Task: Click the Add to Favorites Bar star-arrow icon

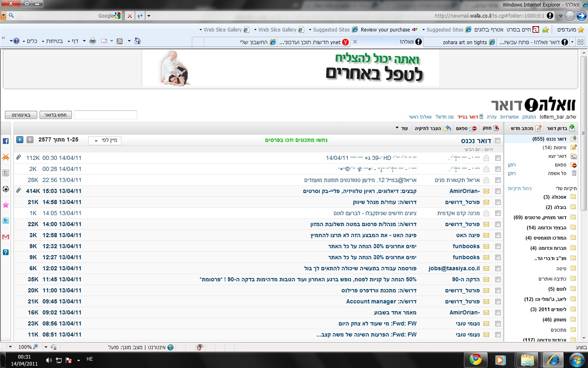Action: coord(546,29)
